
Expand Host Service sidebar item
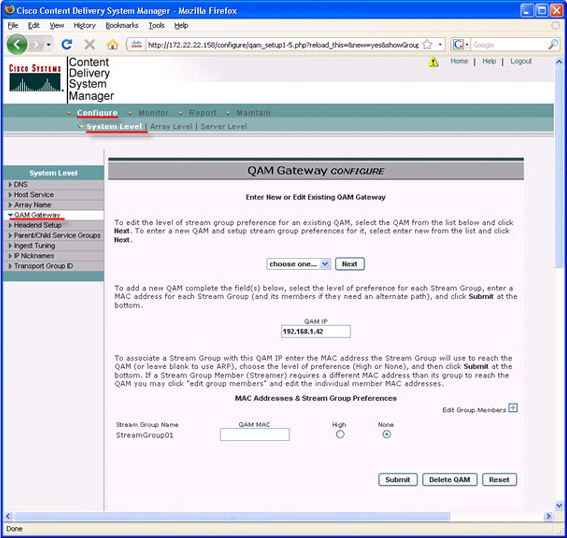click(x=53, y=195)
